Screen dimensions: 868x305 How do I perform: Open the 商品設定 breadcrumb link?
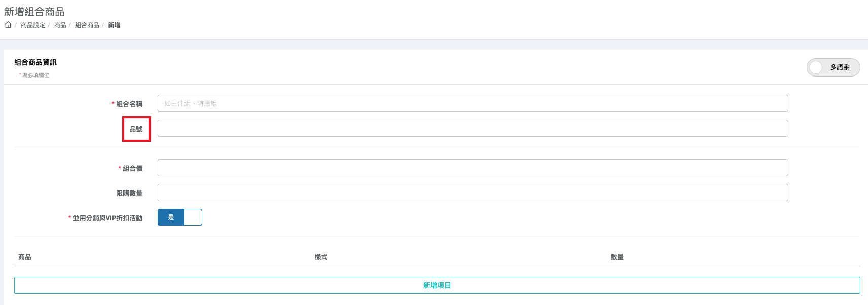[x=33, y=25]
